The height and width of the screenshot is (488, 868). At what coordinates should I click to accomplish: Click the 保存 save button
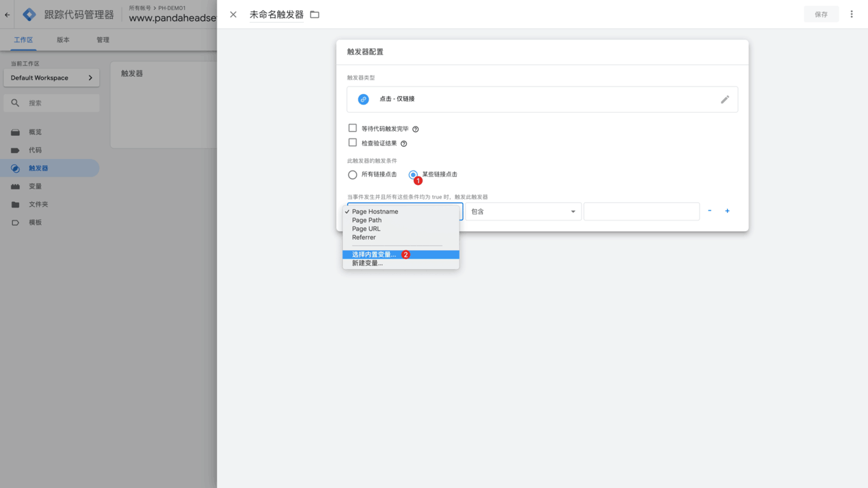click(821, 15)
